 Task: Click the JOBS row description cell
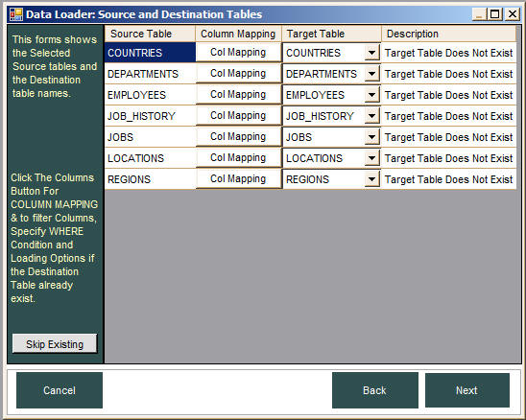coord(449,137)
